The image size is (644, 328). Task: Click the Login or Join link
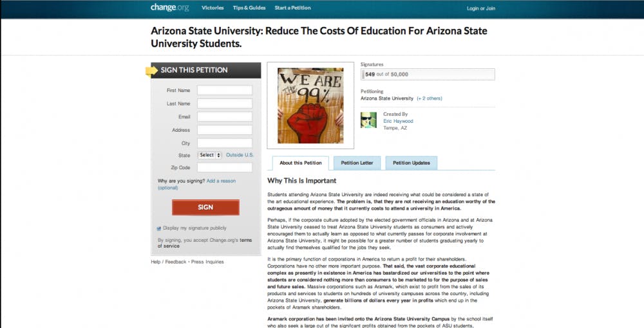481,8
